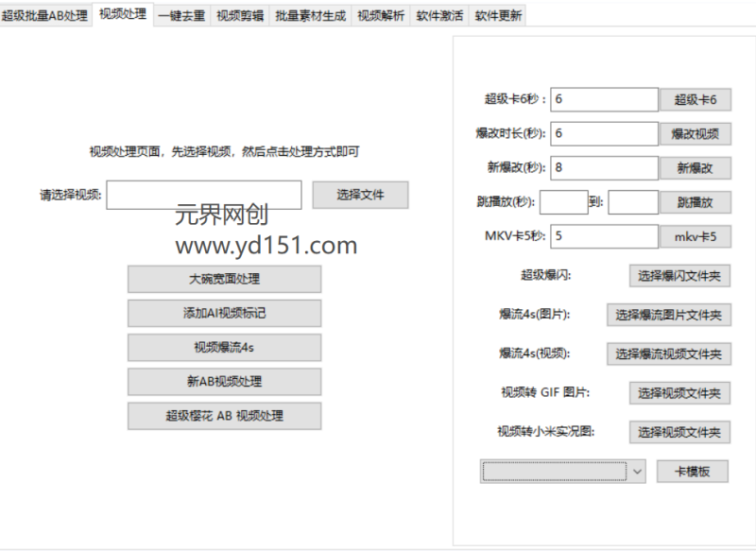Start 视频爆流4s processing
The width and height of the screenshot is (756, 551).
pos(223,347)
